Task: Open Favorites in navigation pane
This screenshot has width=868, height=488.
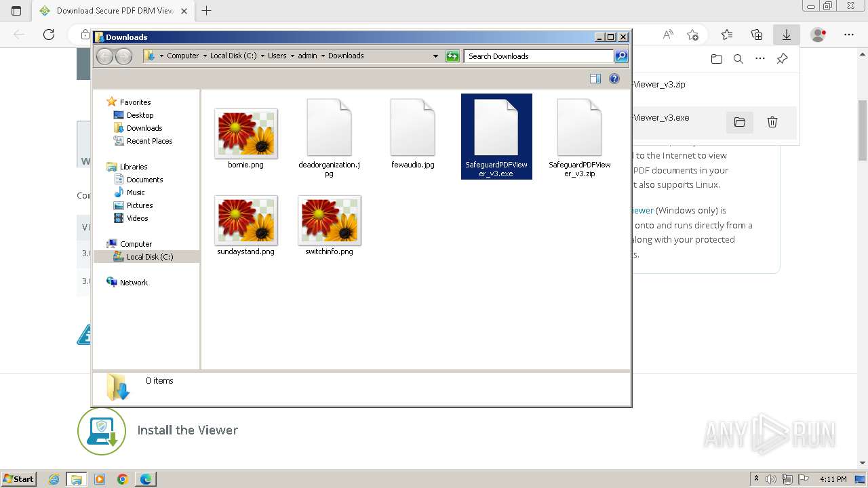Action: [135, 102]
